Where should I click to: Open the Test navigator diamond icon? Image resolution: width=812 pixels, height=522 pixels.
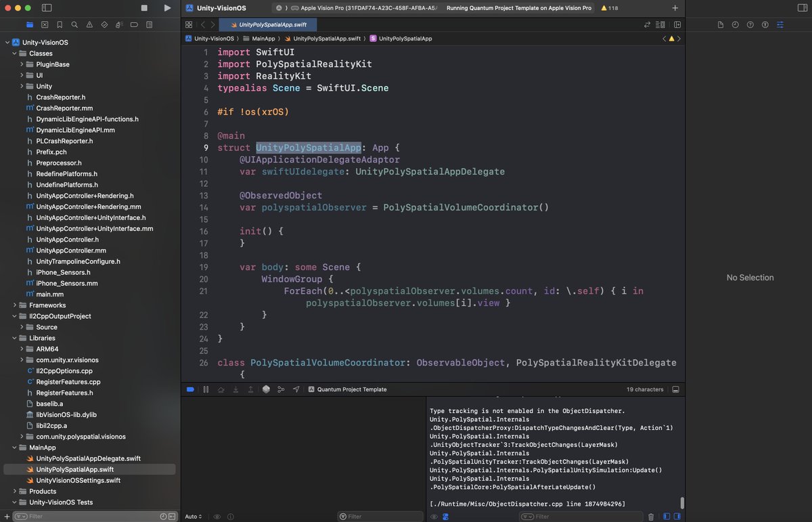click(x=104, y=24)
